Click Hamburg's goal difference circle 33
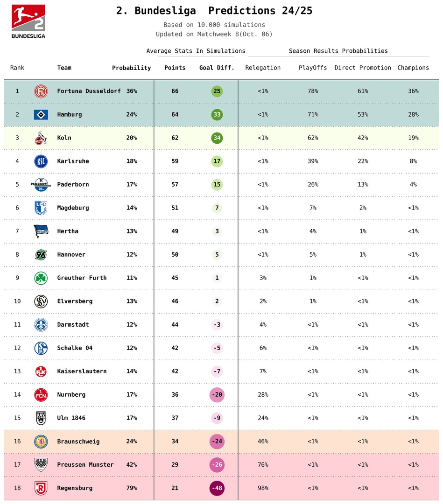Screen dimensions: 443x504 point(217,114)
